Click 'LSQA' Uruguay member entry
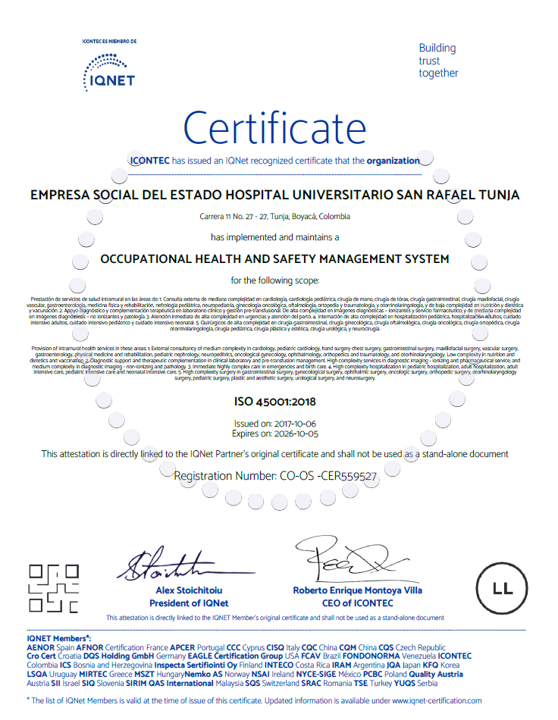This screenshot has height=720, width=558. 52,674
